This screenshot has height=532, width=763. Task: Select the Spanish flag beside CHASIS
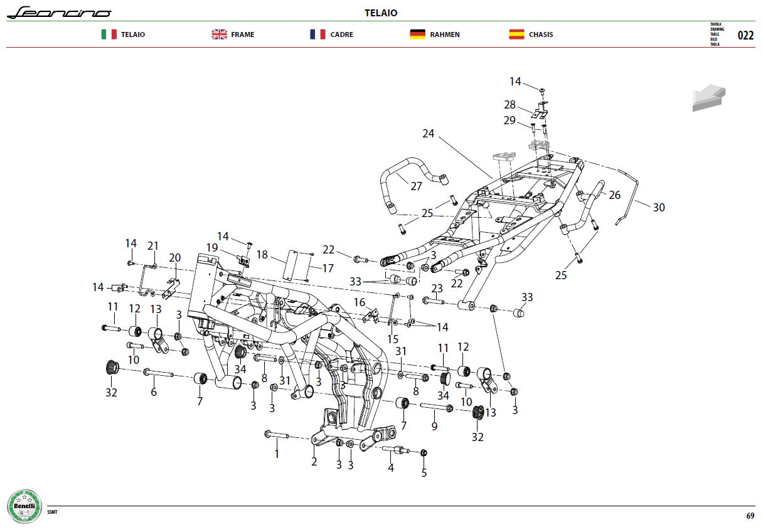[x=516, y=35]
